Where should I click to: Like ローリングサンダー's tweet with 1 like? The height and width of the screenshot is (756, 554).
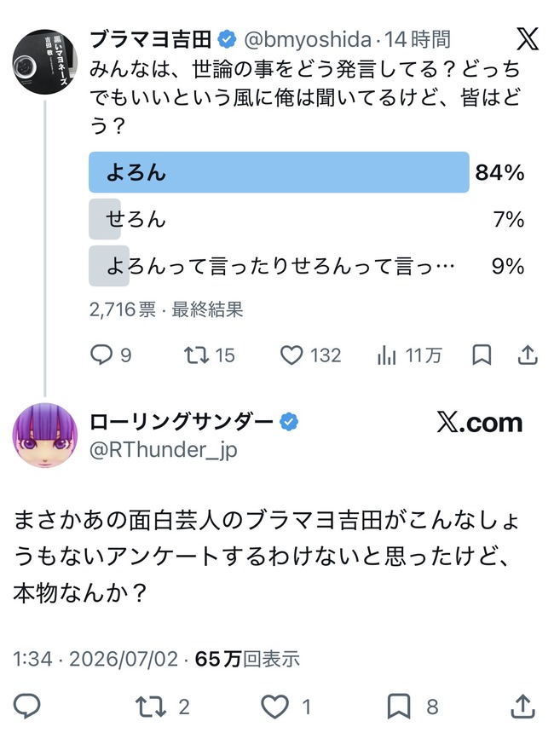click(x=274, y=707)
